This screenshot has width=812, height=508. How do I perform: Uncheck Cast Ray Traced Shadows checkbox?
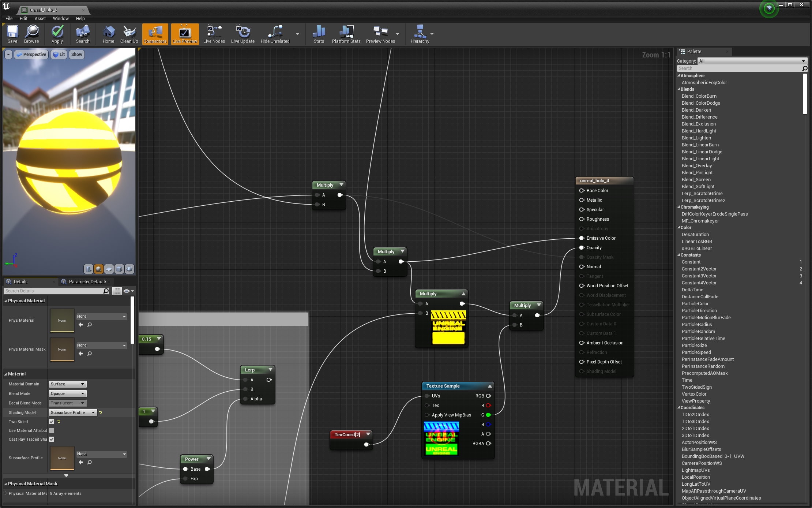click(52, 439)
